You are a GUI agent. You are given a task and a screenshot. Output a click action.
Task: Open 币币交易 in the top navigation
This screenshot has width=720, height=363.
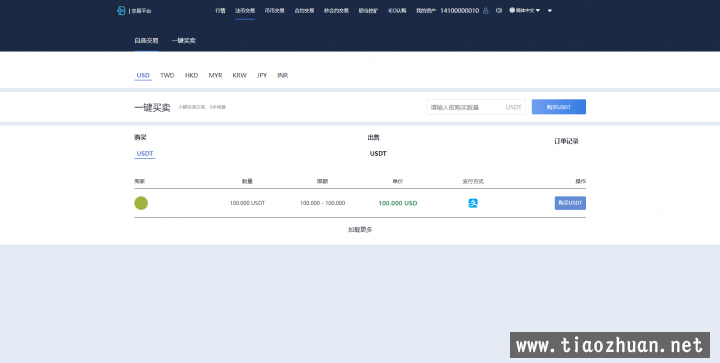[x=275, y=11]
